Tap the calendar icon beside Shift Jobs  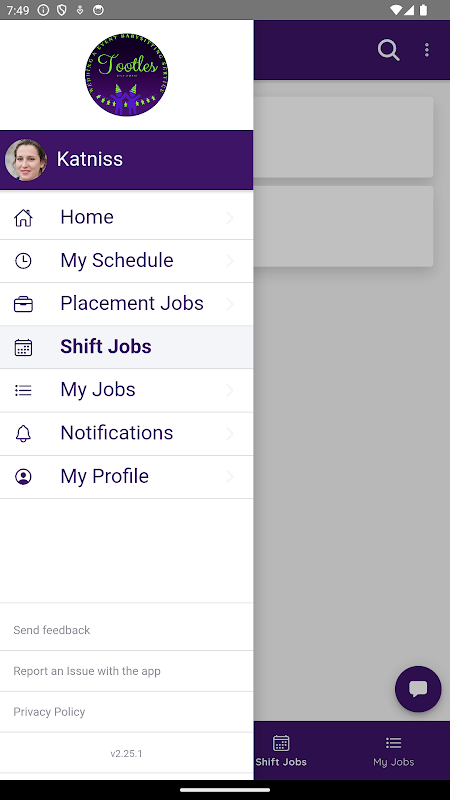pyautogui.click(x=23, y=347)
